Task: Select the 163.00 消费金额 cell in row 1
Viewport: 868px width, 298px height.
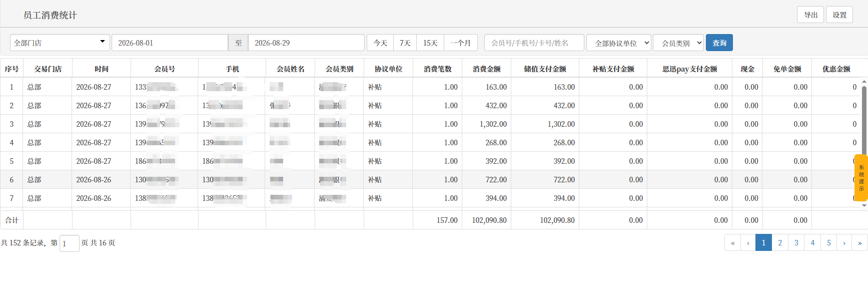Action: [487, 87]
